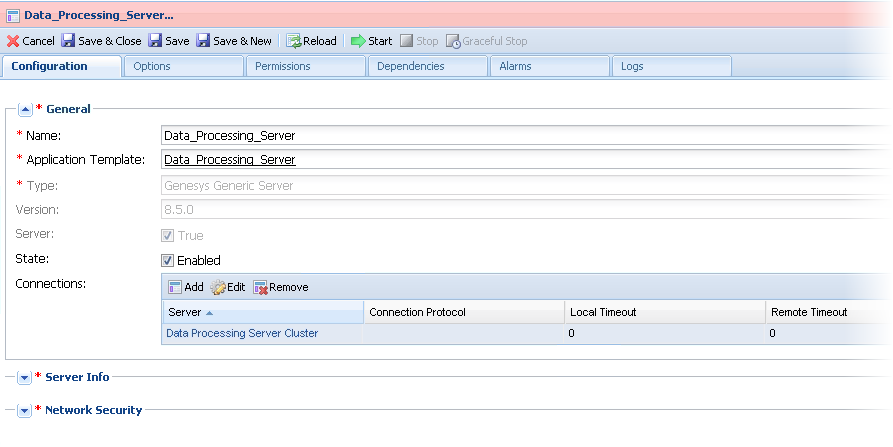The image size is (893, 447).
Task: Click the Data_Processing_Server window title text
Action: click(x=99, y=15)
